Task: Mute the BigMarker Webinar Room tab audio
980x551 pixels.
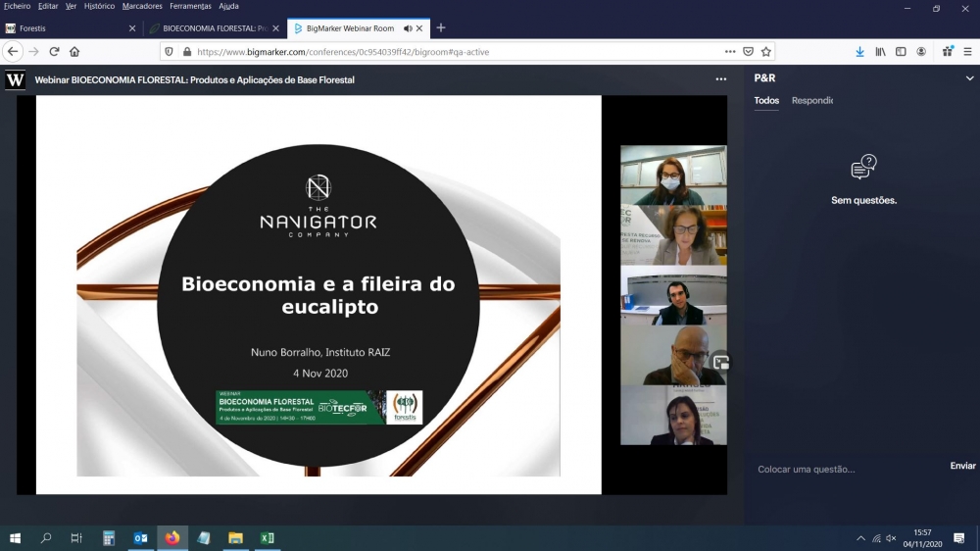Action: coord(408,28)
